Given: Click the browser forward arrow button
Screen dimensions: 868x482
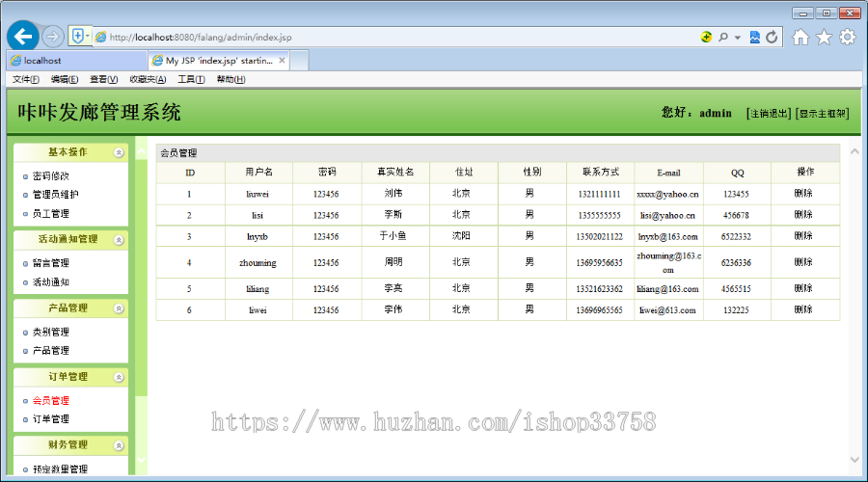Looking at the screenshot, I should coord(53,37).
